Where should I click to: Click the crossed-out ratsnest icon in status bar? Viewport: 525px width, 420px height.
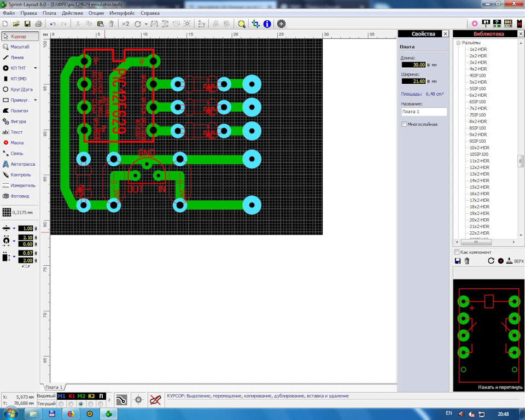click(155, 400)
